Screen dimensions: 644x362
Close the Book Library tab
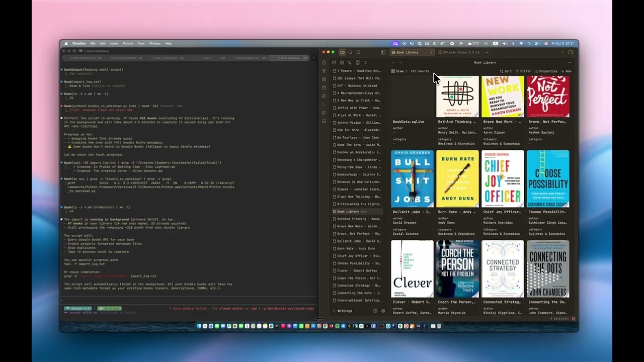click(x=431, y=52)
